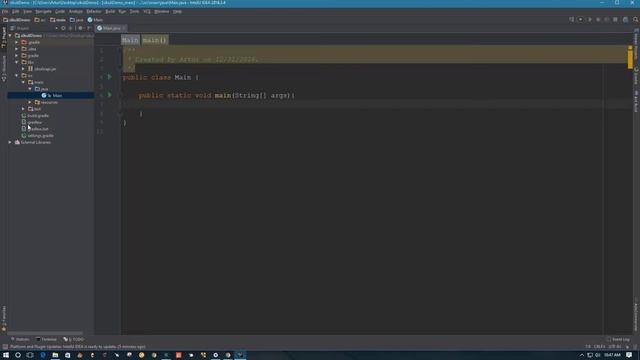Image resolution: width=640 pixels, height=360 pixels.
Task: Collapse the project root node
Action: click(x=10, y=36)
